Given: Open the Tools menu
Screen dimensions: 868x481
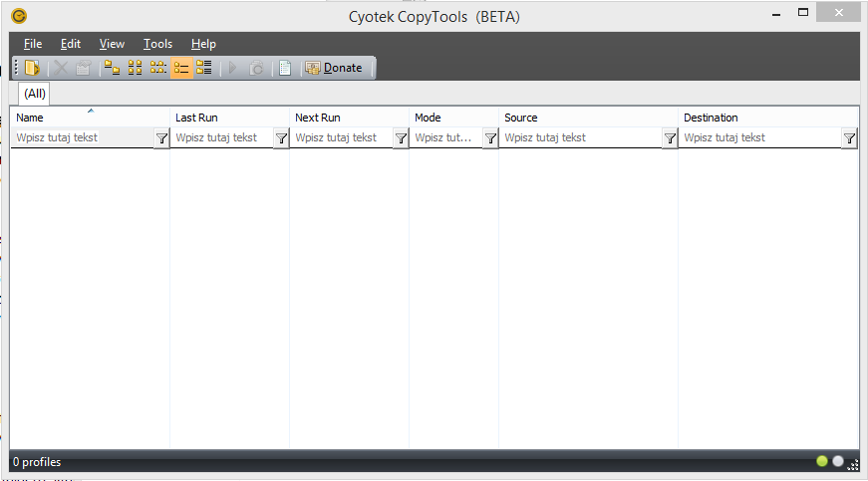Looking at the screenshot, I should point(157,44).
